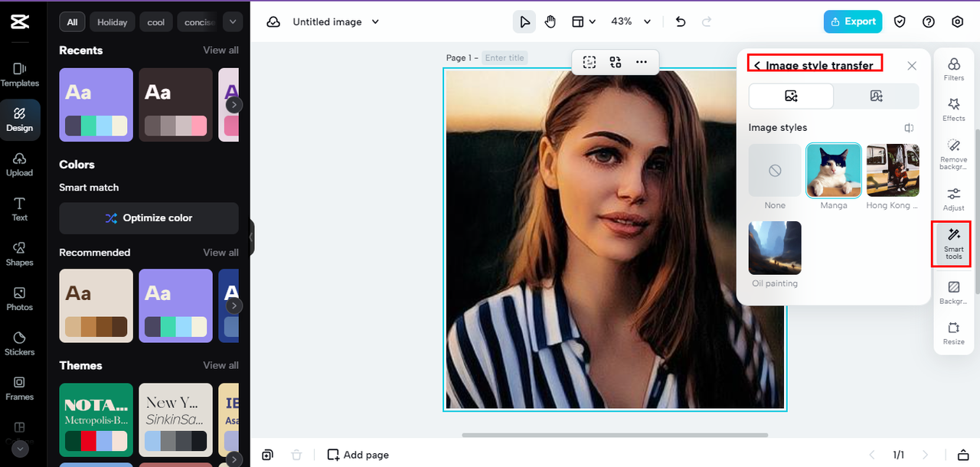Select the Design sidebar panel
This screenshot has width=980, height=467.
[20, 119]
